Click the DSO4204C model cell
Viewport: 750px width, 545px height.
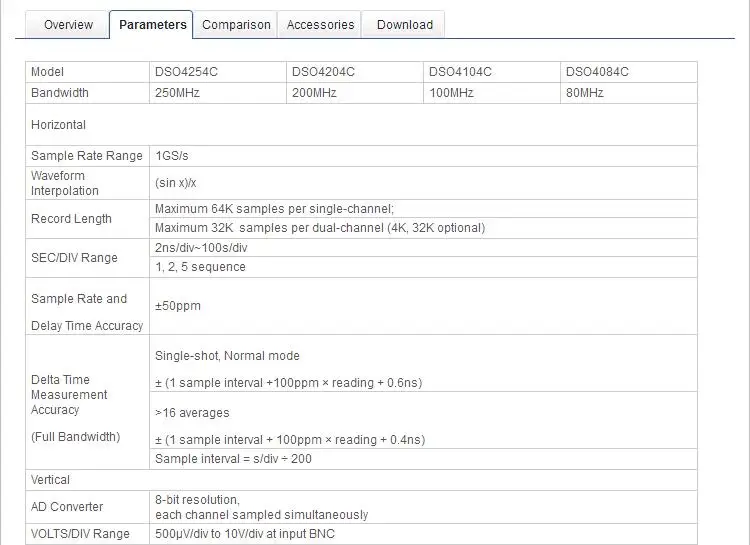click(x=354, y=72)
